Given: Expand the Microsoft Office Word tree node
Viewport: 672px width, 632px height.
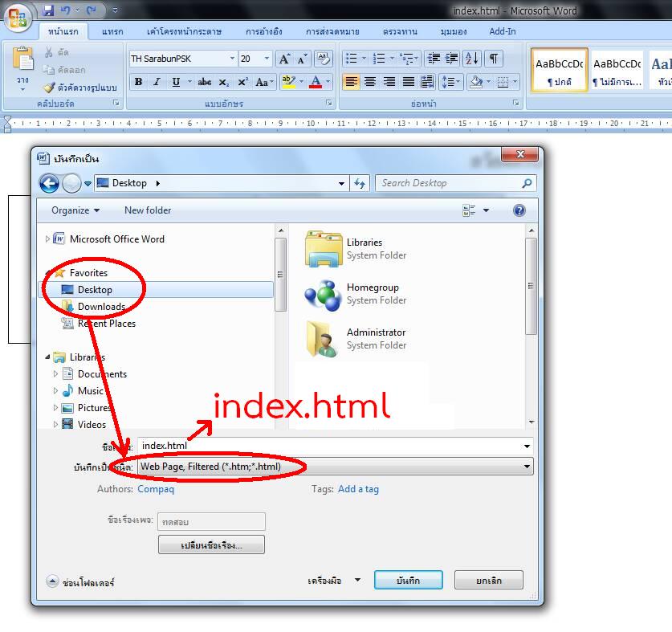Looking at the screenshot, I should point(48,239).
